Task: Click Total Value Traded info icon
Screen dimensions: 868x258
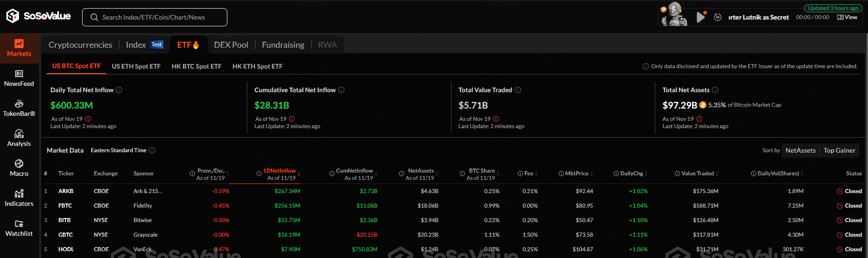Action: pyautogui.click(x=518, y=90)
